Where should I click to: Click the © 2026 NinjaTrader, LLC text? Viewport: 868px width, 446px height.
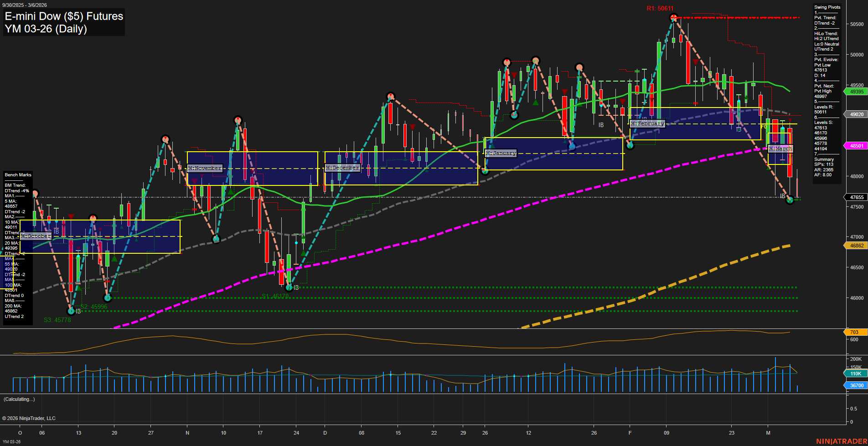coord(30,418)
